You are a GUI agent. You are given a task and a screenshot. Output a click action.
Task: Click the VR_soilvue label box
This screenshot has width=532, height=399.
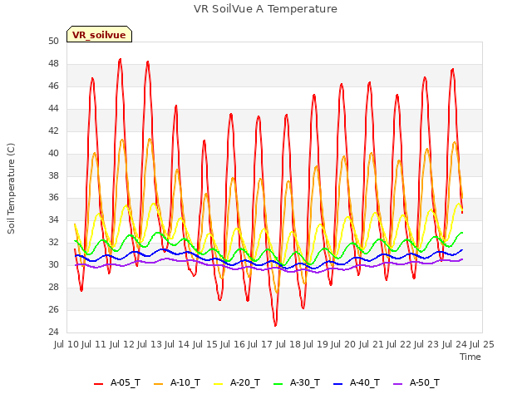99,34
